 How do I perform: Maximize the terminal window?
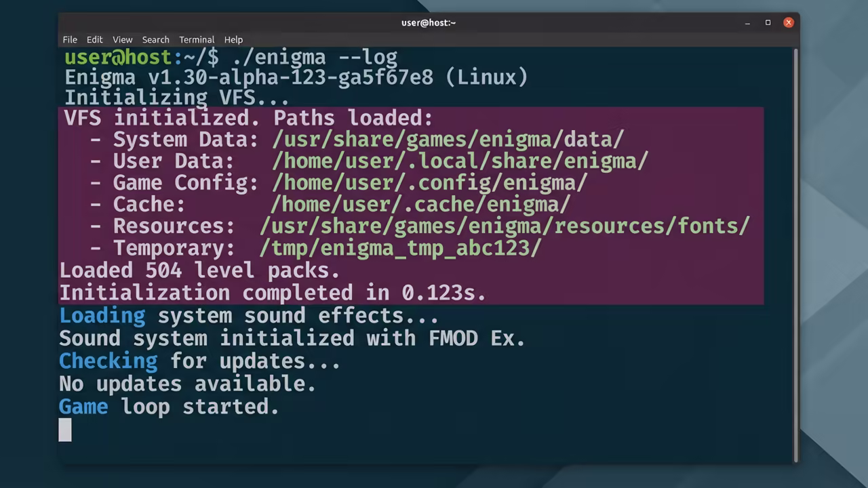pos(768,22)
